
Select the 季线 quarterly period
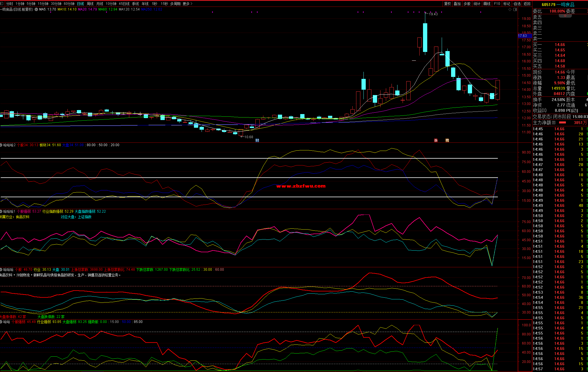(136, 4)
